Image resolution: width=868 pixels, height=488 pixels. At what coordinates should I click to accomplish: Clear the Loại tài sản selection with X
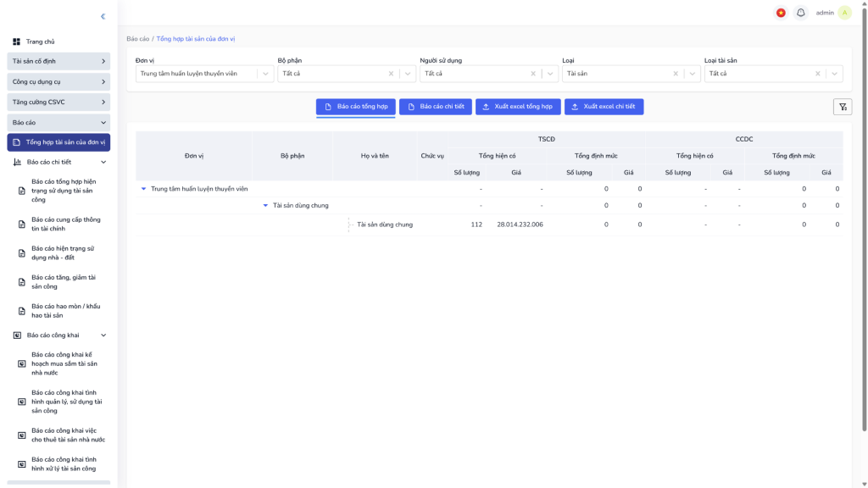pyautogui.click(x=818, y=74)
